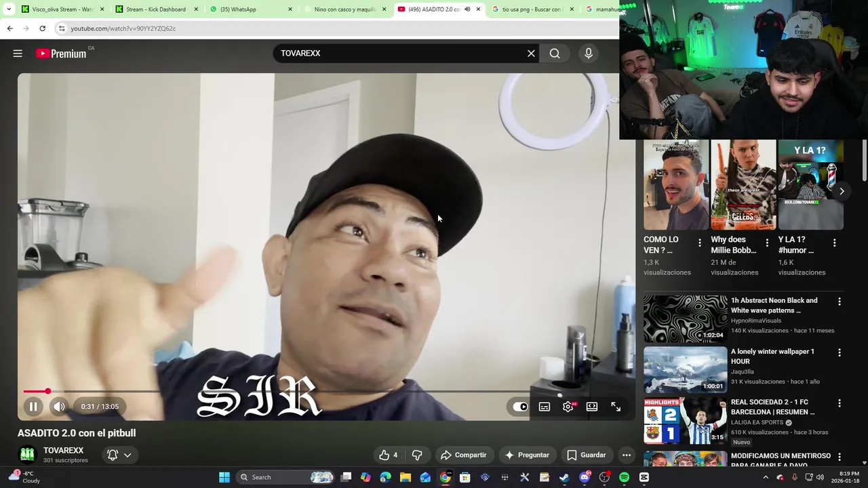Open player settings gear
The width and height of the screenshot is (868, 488).
[x=568, y=407]
